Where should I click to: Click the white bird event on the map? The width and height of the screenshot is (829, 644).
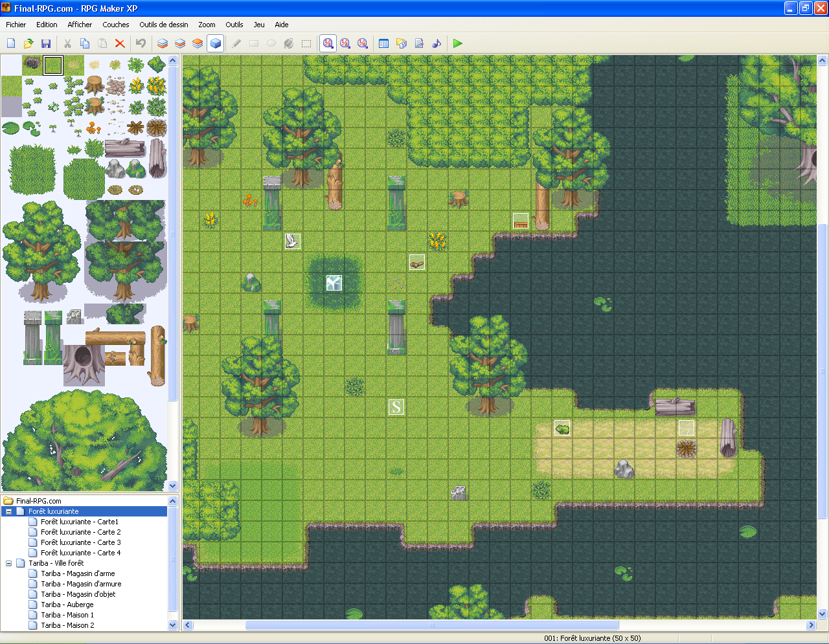click(293, 241)
